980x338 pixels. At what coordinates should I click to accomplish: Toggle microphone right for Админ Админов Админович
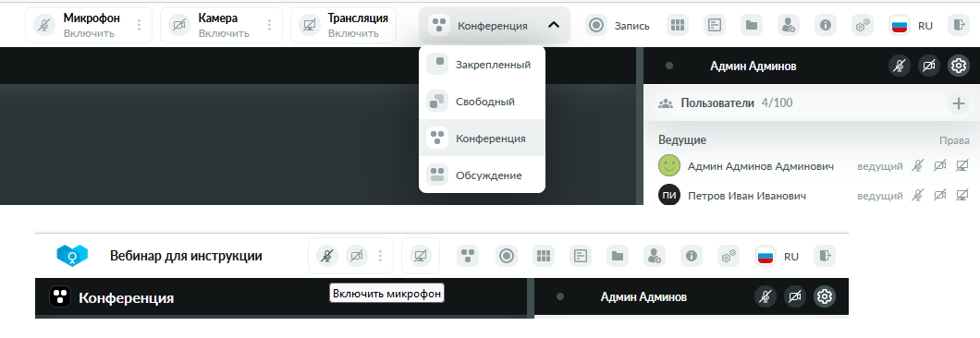(917, 166)
